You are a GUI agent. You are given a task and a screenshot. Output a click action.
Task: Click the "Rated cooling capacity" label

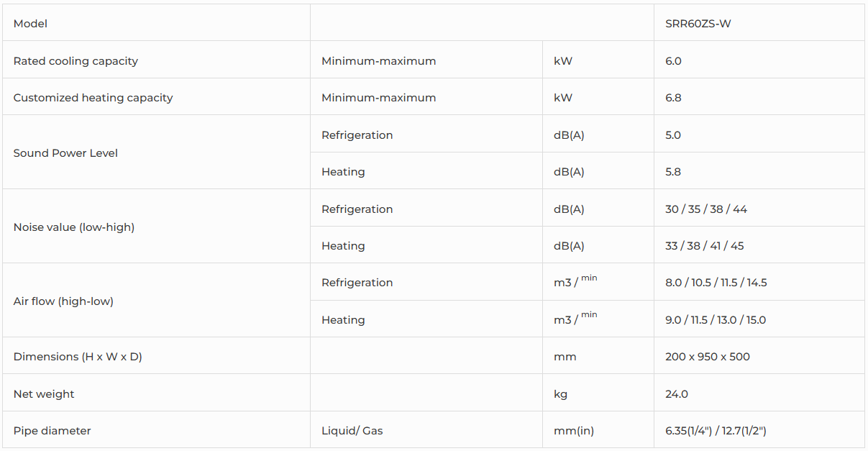(x=76, y=61)
